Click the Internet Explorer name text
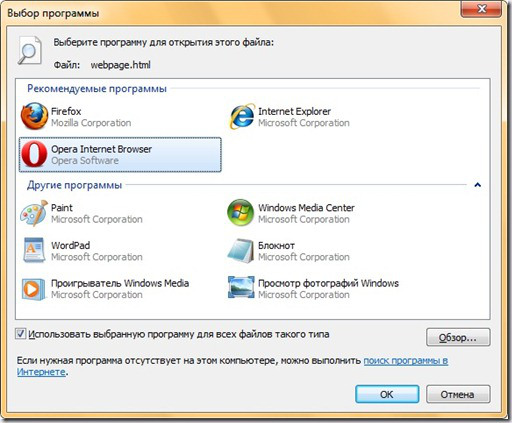This screenshot has width=512, height=423. coord(294,111)
